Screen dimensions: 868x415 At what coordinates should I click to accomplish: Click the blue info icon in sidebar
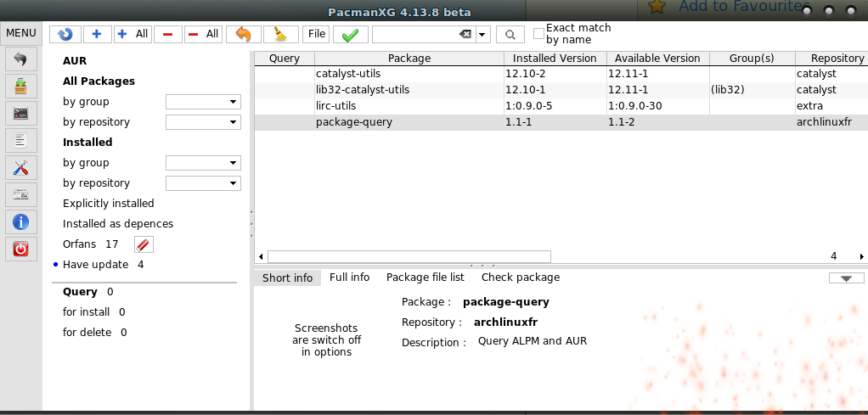click(x=21, y=222)
